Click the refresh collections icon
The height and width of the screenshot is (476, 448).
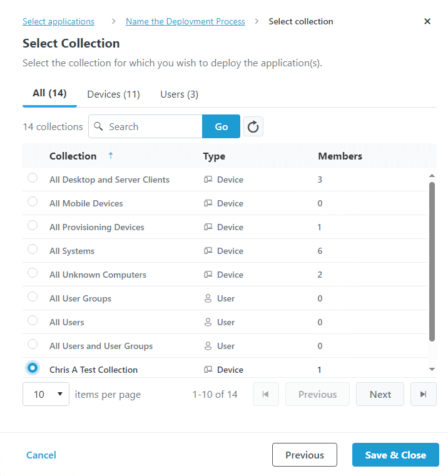253,126
